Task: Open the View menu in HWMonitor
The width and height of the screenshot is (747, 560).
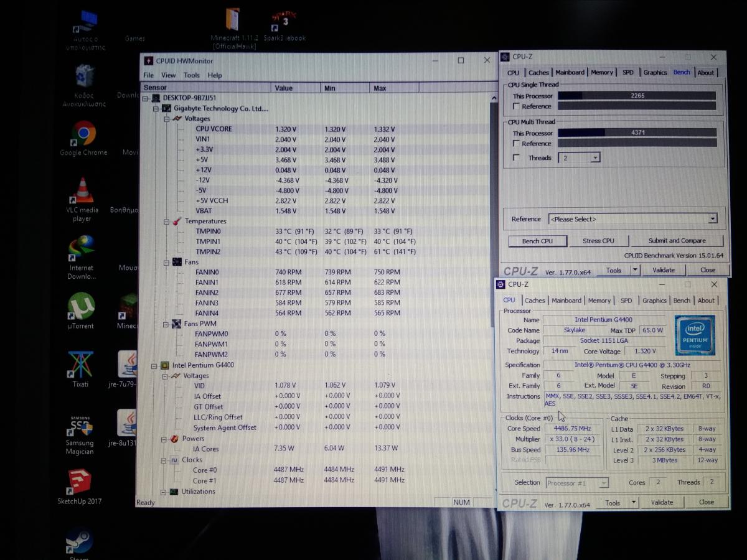Action: 169,75
